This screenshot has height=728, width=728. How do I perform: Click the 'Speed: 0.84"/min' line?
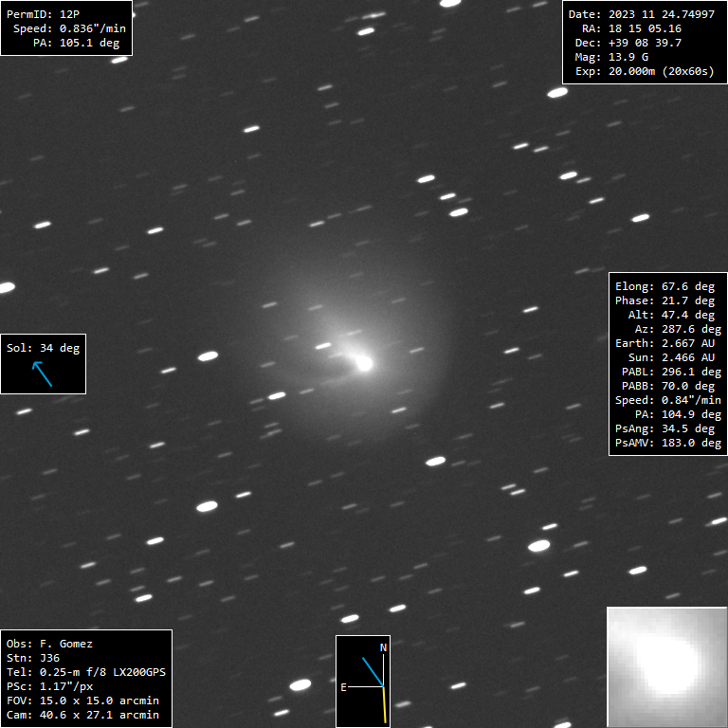point(668,401)
